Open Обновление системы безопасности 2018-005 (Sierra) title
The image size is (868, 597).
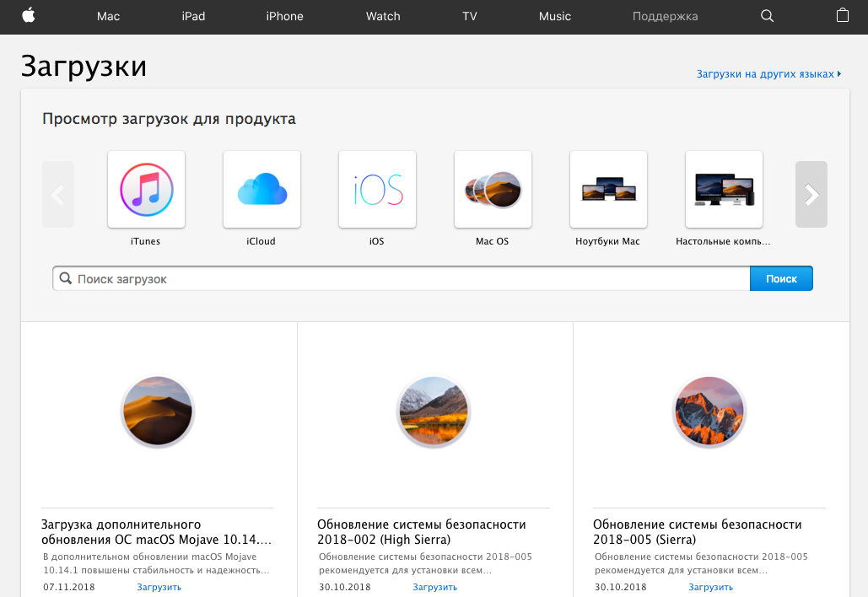point(697,532)
